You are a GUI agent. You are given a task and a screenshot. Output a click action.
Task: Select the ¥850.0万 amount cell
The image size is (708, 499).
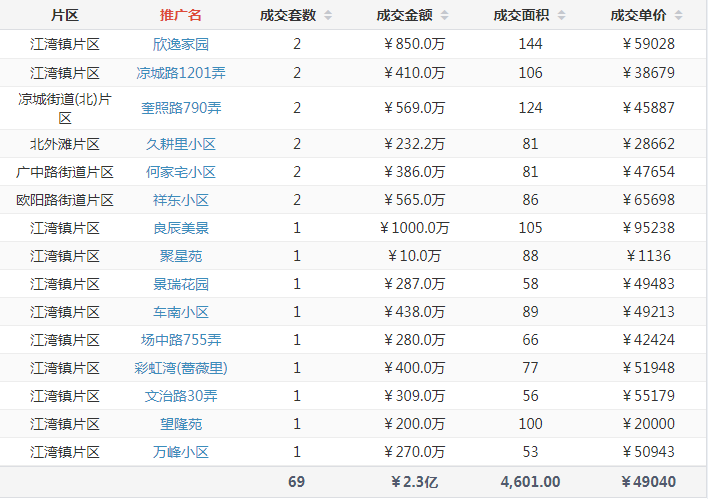(414, 44)
